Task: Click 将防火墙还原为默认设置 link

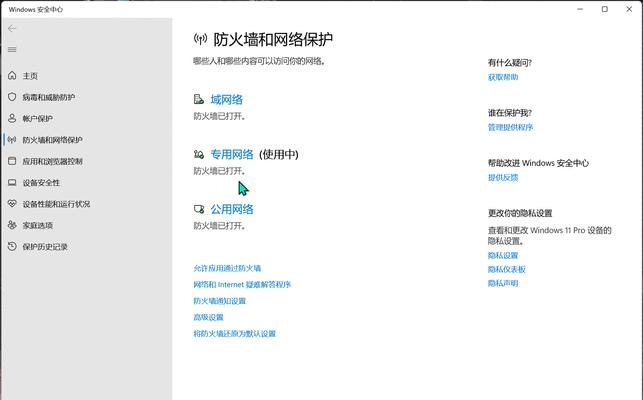Action: click(235, 334)
